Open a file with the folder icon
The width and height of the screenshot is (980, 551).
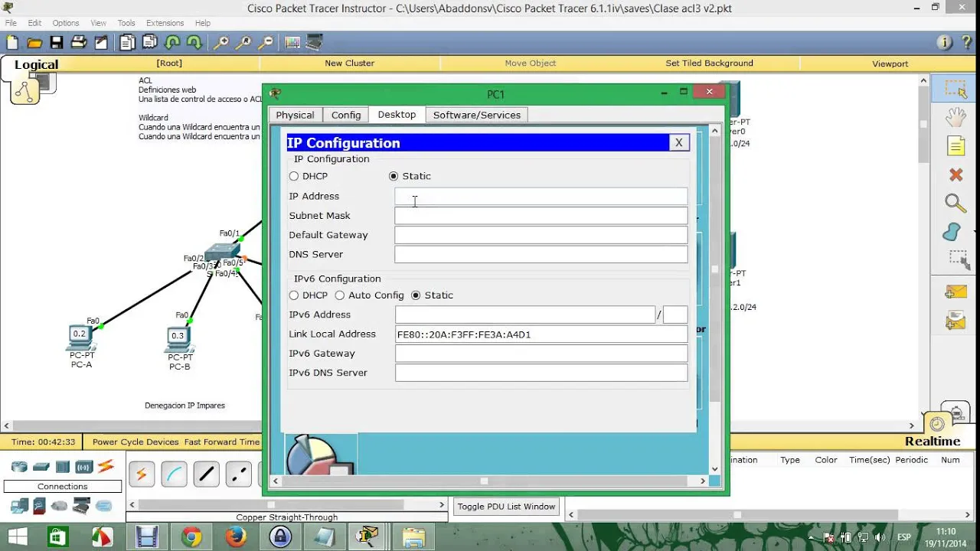click(x=34, y=43)
